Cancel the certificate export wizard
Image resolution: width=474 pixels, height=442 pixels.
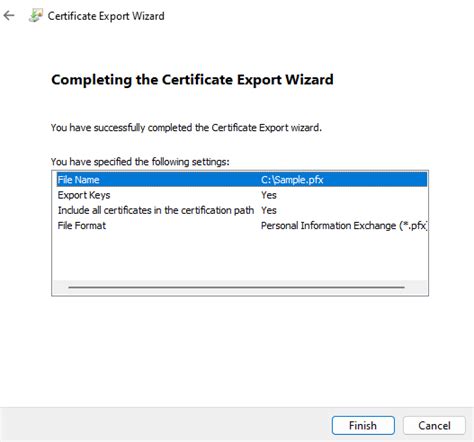click(434, 425)
